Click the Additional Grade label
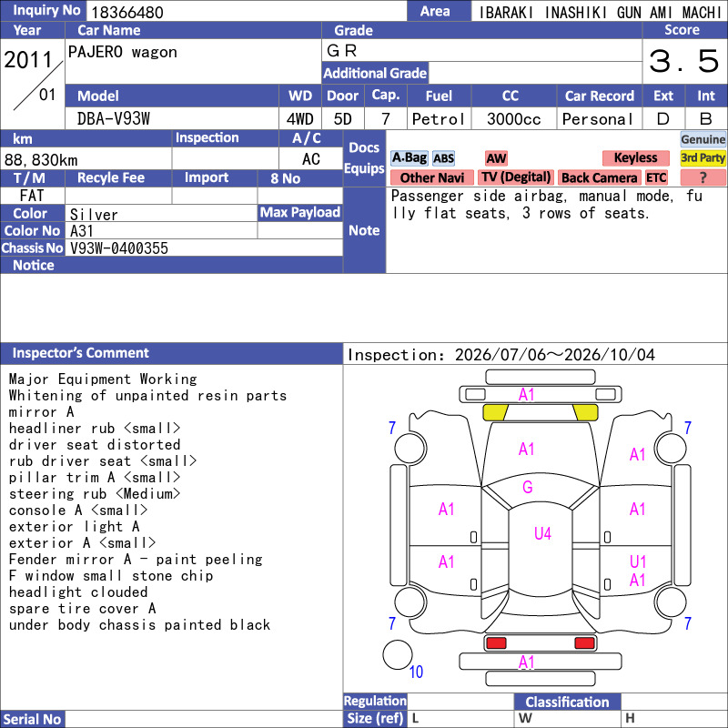 point(375,73)
